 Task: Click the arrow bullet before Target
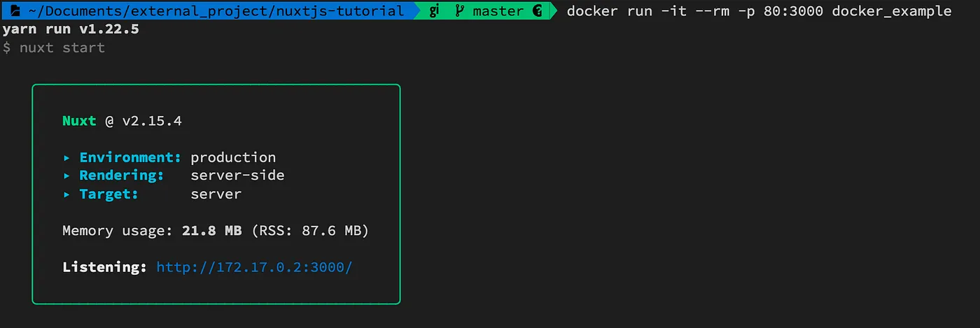point(66,194)
